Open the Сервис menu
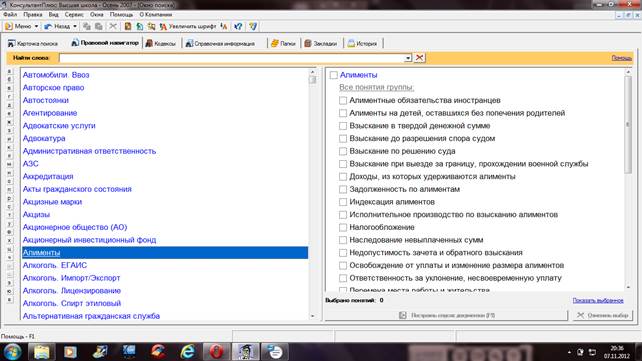The image size is (642, 361). click(x=74, y=14)
